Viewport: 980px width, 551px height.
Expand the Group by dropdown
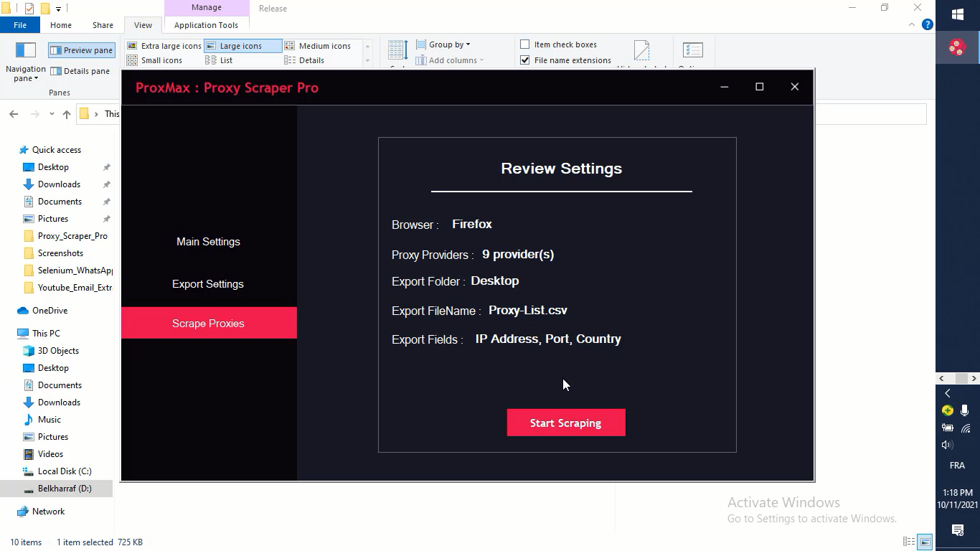point(443,44)
